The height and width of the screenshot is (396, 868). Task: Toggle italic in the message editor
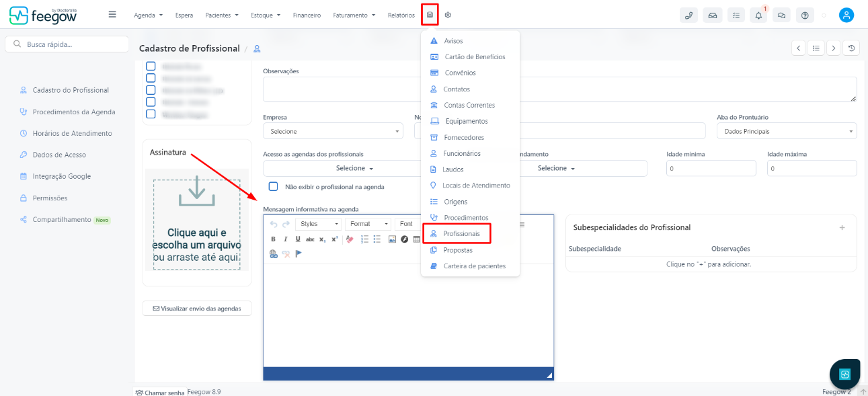(x=285, y=239)
